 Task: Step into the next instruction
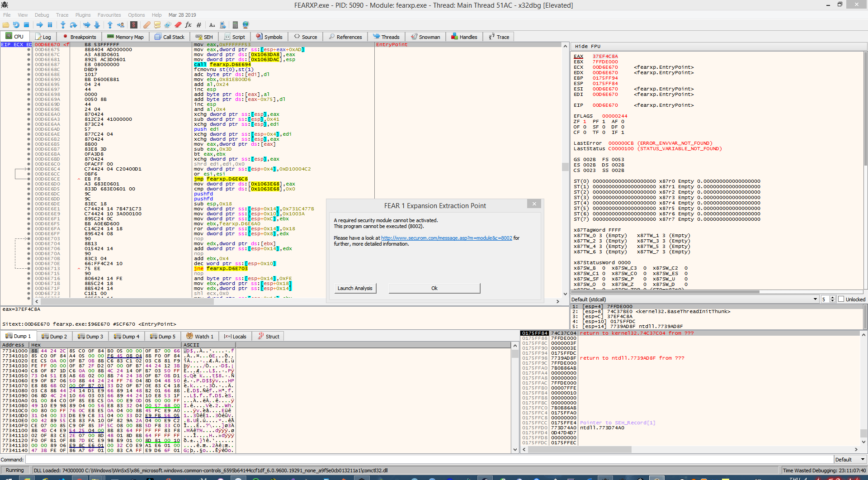63,25
